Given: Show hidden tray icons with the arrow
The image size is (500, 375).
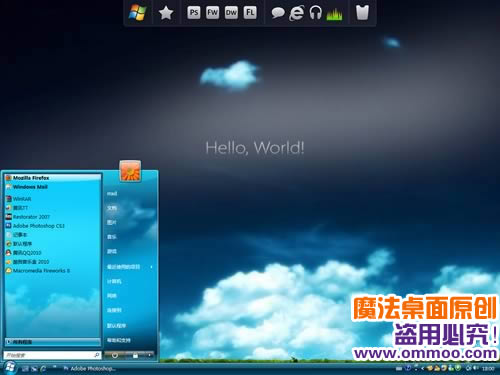Looking at the screenshot, I should click(x=423, y=368).
